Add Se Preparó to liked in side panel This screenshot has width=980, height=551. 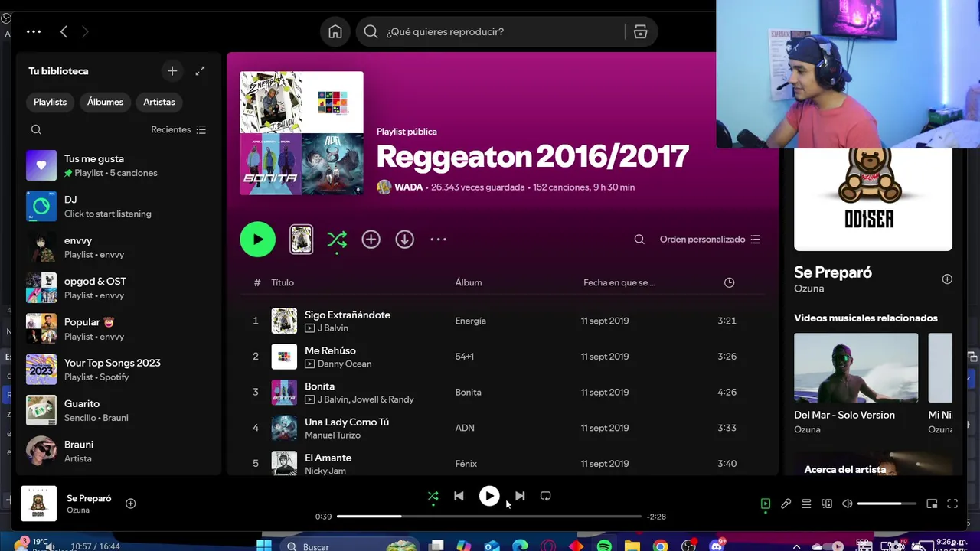pos(947,279)
